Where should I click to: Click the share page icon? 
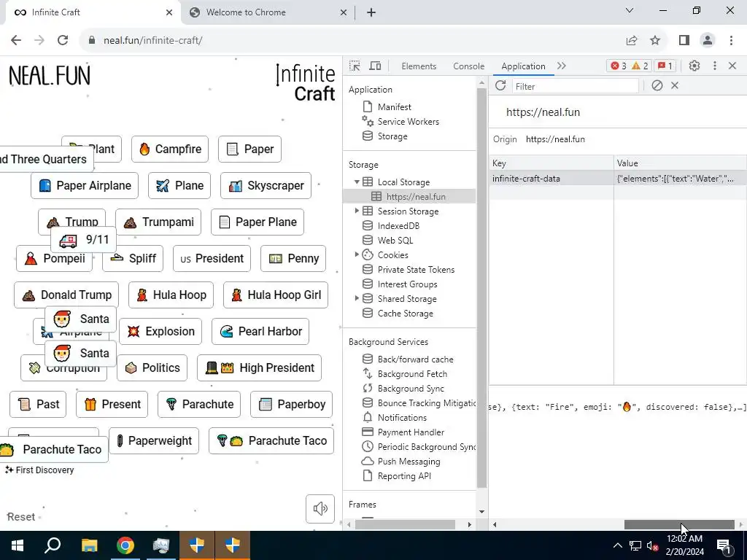(x=632, y=40)
